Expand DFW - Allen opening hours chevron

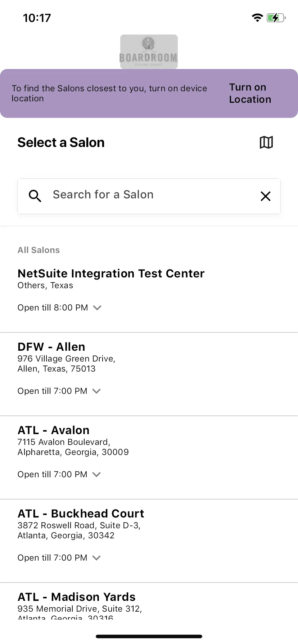tap(96, 391)
